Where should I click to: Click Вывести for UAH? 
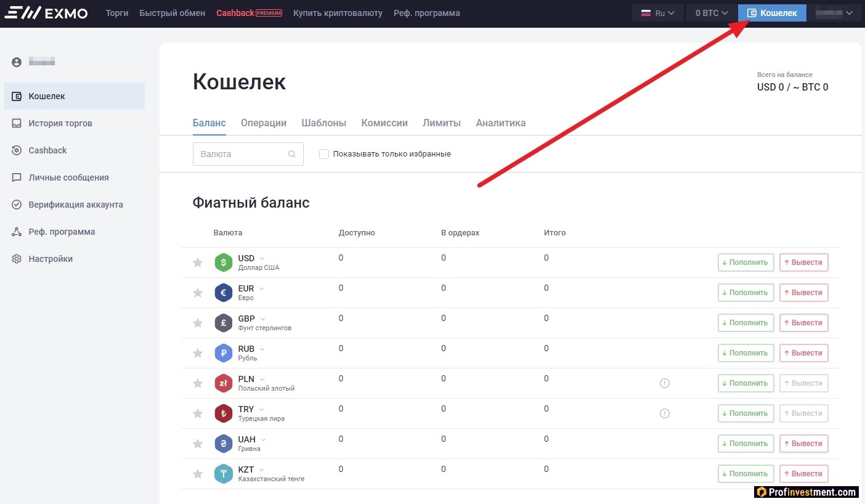(x=804, y=444)
